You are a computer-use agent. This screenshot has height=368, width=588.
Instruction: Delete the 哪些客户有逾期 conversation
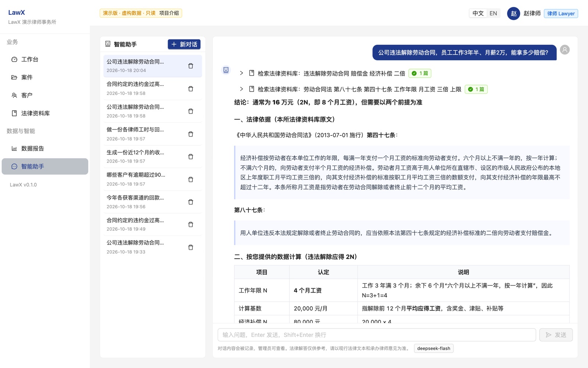(191, 179)
